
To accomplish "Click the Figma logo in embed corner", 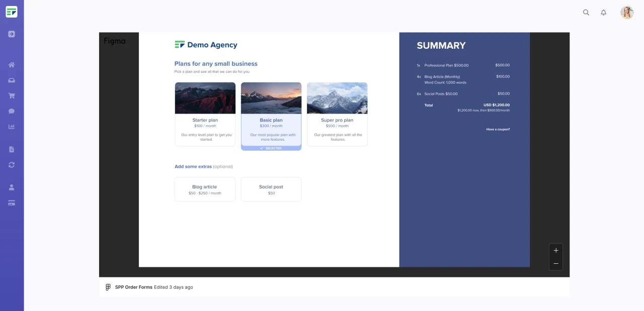I will tap(115, 41).
